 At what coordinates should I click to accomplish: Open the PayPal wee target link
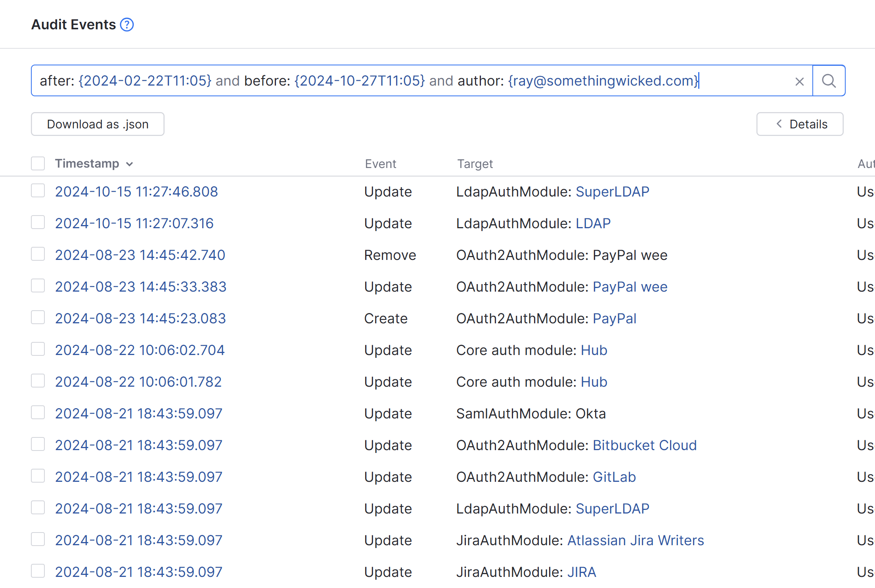pos(630,286)
